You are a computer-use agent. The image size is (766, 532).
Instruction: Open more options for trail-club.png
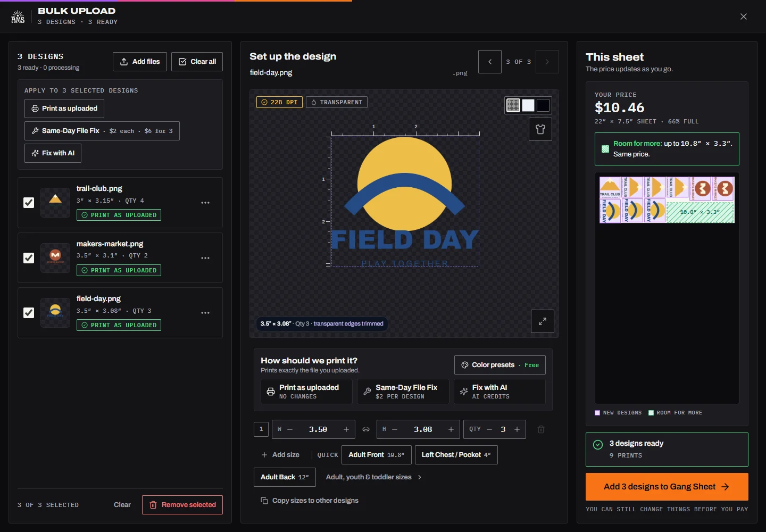(x=205, y=203)
